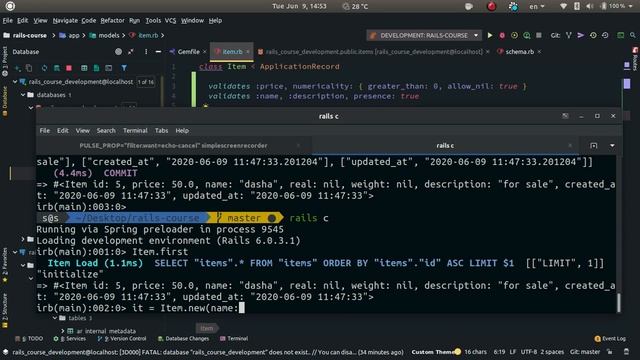Screen dimensions: 640x360
Task: Disconnect database with red stop icon
Action: [69, 68]
